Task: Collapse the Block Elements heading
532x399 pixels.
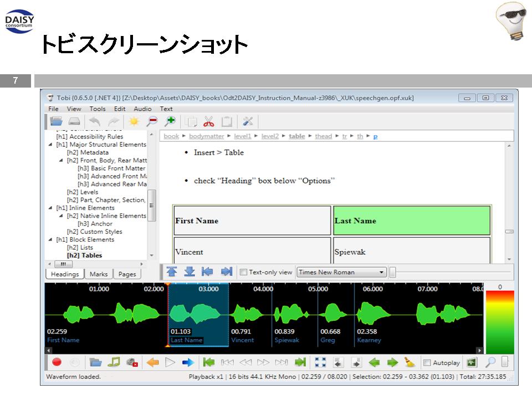Action: coord(50,239)
